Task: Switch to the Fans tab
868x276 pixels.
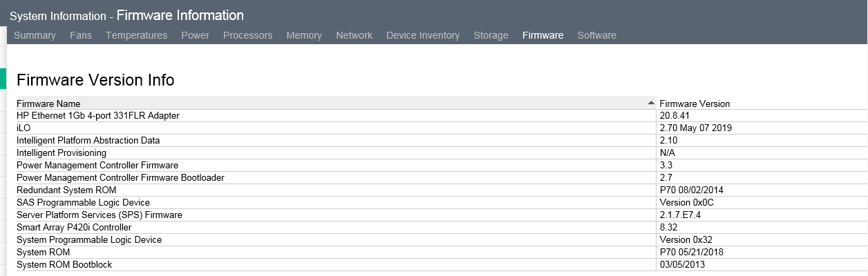Action: click(81, 35)
